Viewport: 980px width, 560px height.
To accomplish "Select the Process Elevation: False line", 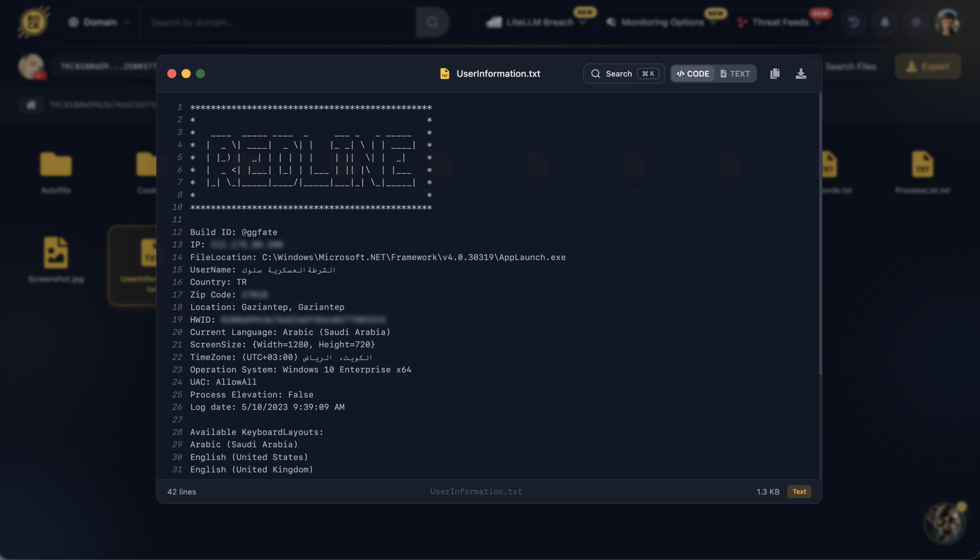I will [251, 395].
